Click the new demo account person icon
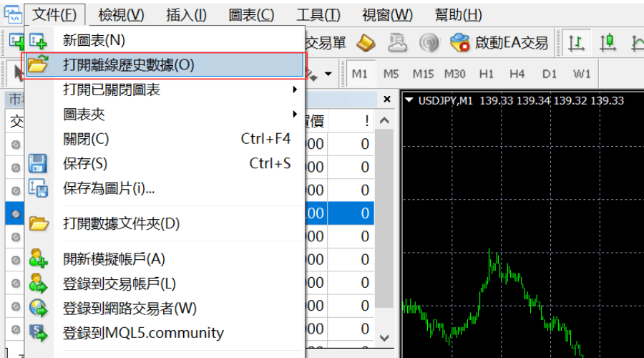Viewport: 644px width, 358px height. coord(38,258)
